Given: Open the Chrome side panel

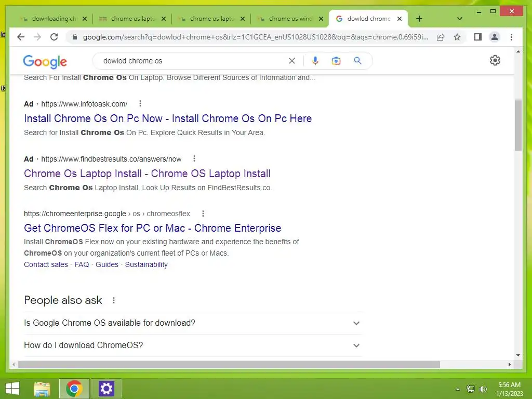Looking at the screenshot, I should click(478, 37).
